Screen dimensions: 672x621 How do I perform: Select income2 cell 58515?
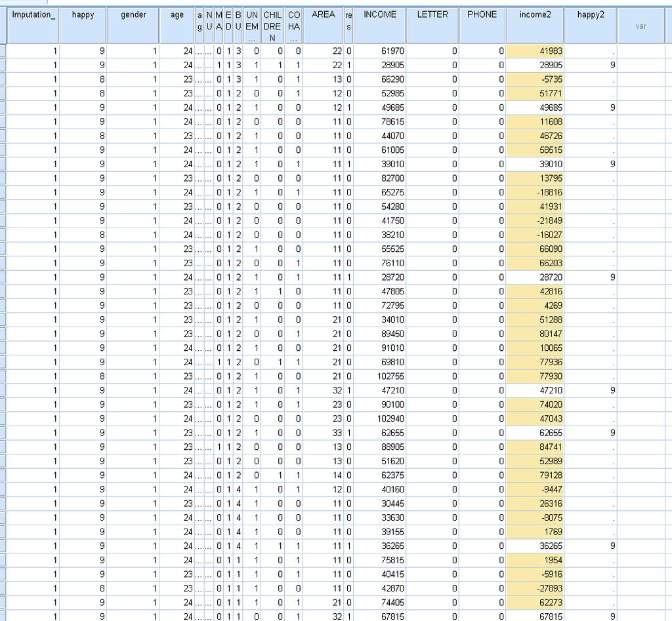click(x=535, y=150)
